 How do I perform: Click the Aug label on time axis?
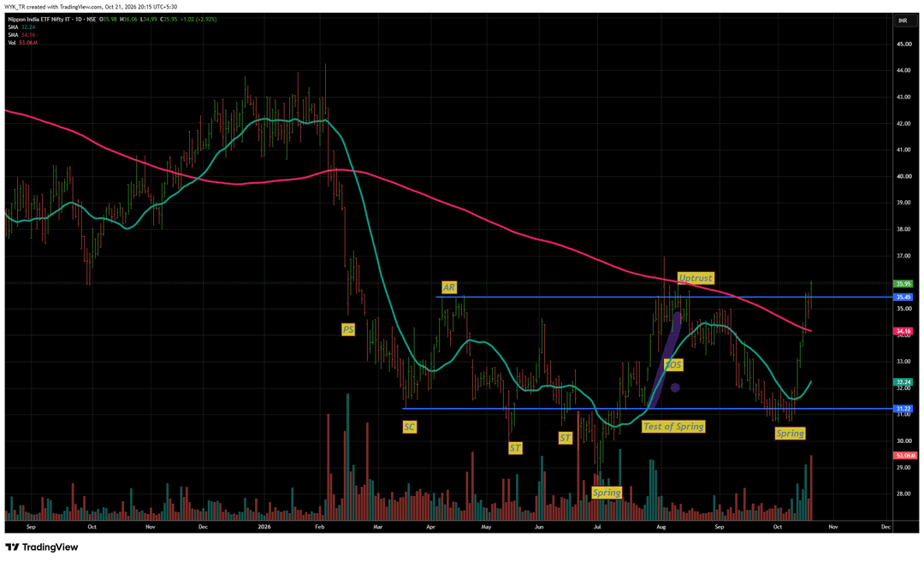tap(661, 527)
